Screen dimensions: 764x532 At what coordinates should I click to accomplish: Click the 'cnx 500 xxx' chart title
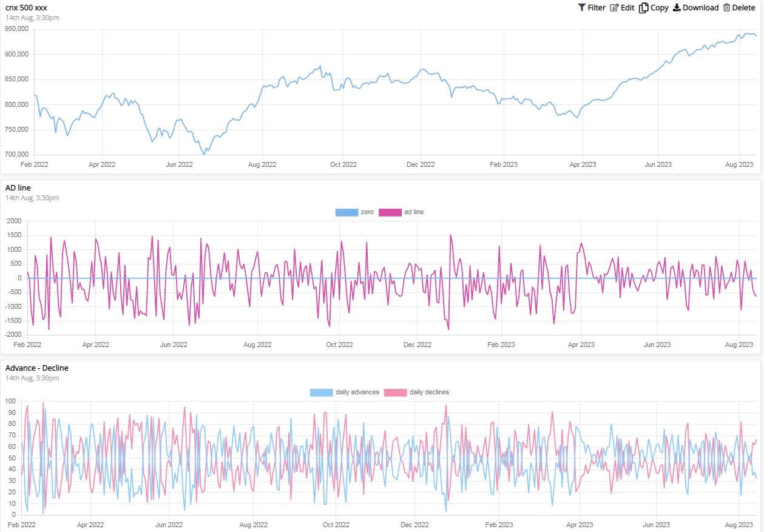pos(26,8)
